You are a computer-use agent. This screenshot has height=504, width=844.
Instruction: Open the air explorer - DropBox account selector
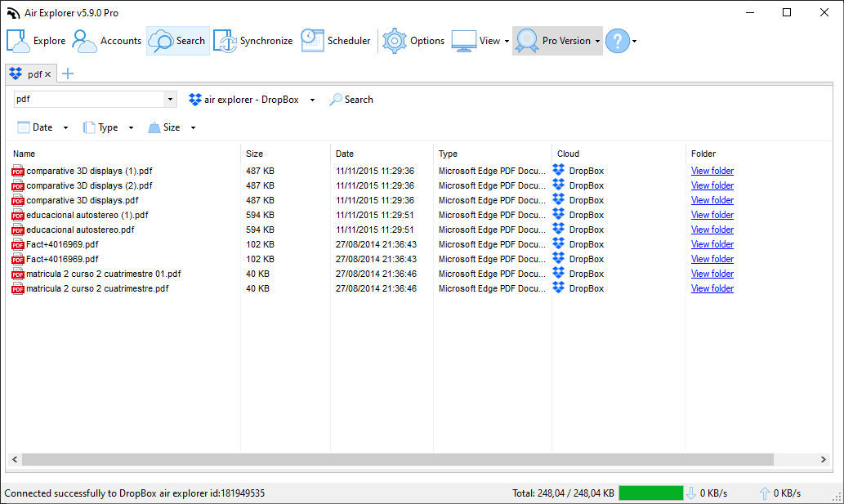252,99
